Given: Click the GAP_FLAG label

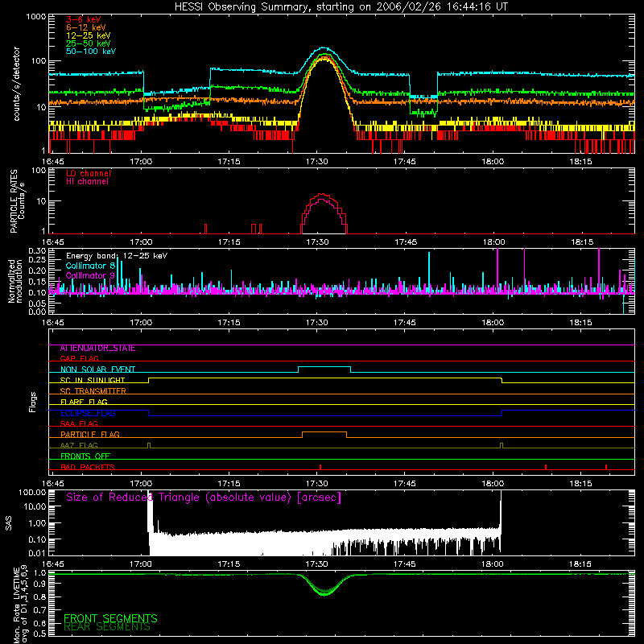Looking at the screenshot, I should 79,358.
